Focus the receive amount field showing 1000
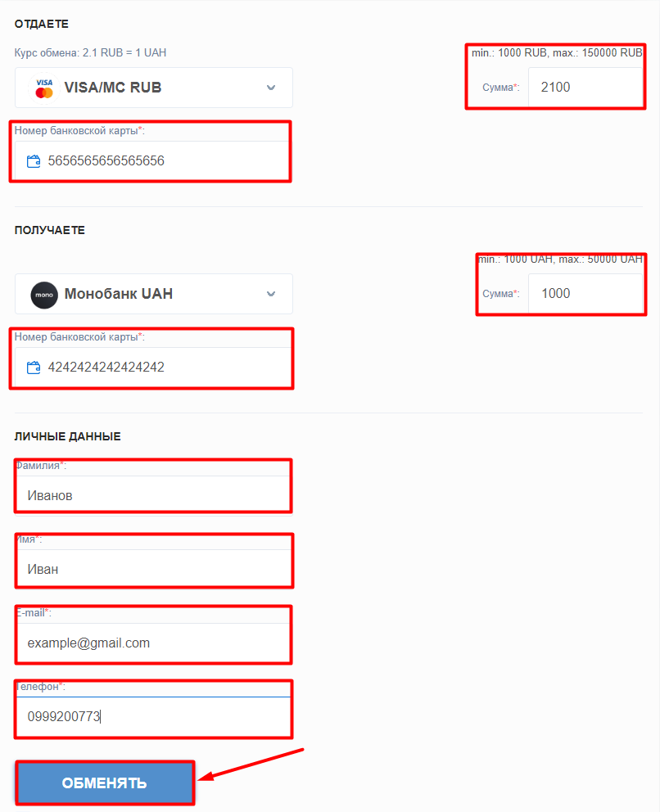The image size is (660, 812). tap(585, 293)
